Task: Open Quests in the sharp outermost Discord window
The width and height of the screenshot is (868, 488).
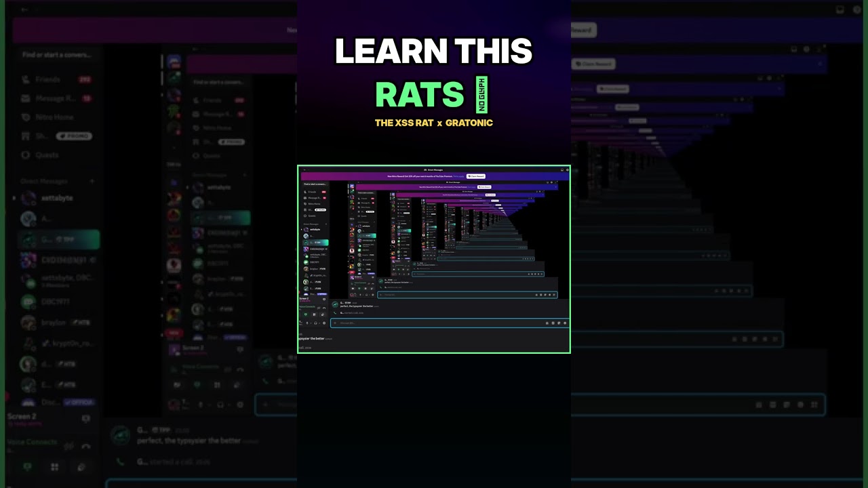Action: (314, 216)
